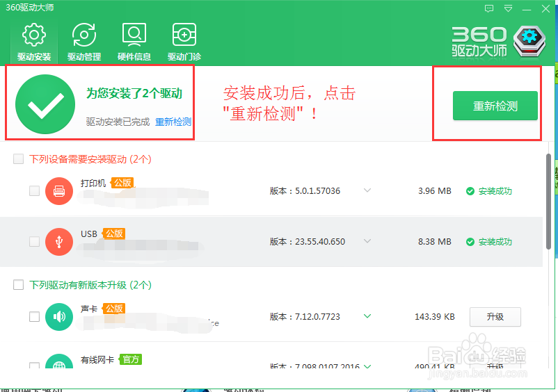Click the 公版 badge next to 声卡
The image size is (558, 392).
pos(114,309)
